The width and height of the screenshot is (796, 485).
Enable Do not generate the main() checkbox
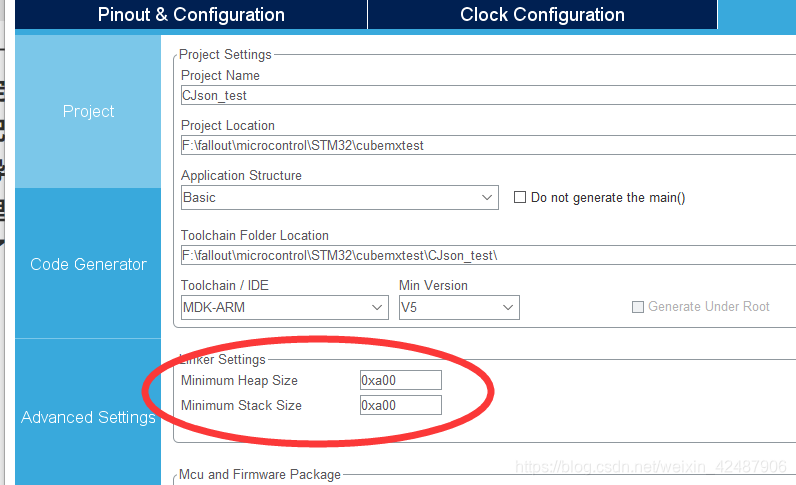(x=520, y=197)
